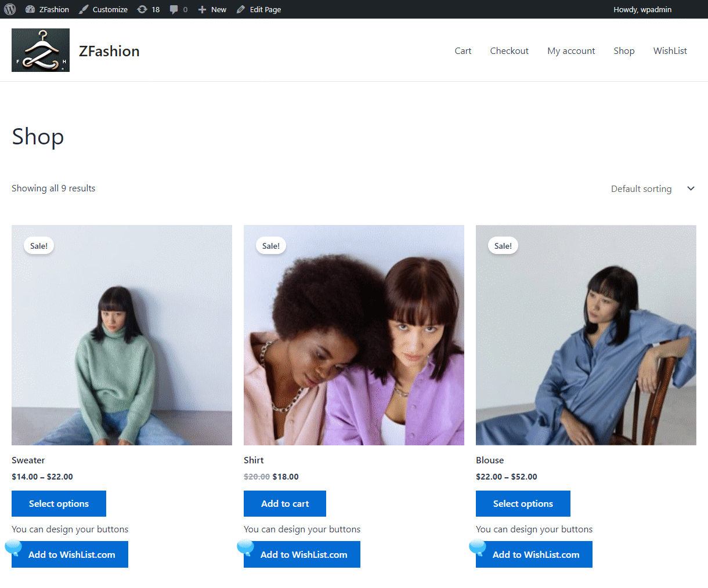Viewport: 708px width, 588px height.
Task: Open Checkout in the navigation menu
Action: (x=510, y=50)
